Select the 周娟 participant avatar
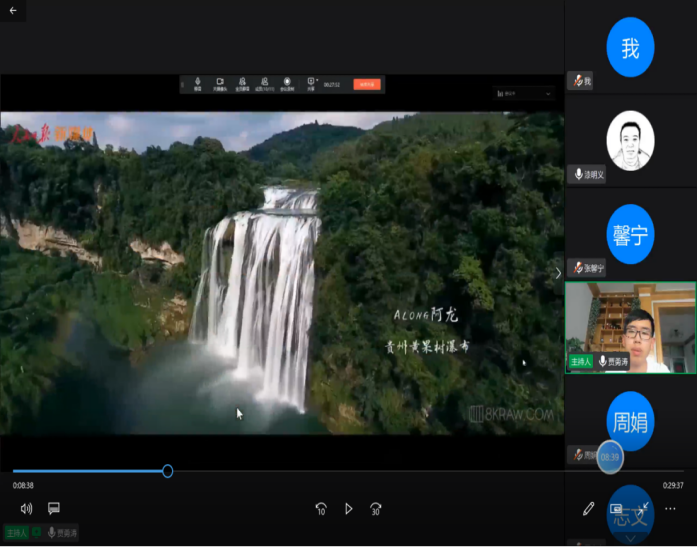Viewport: 697px width, 547px height. point(630,421)
